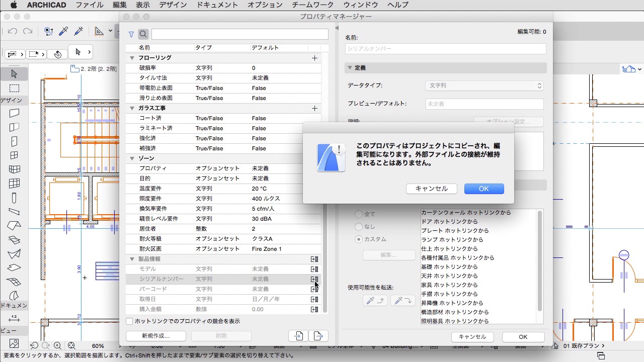Click the filter funnel icon in Property Manager
This screenshot has height=362, width=644.
coord(131,34)
